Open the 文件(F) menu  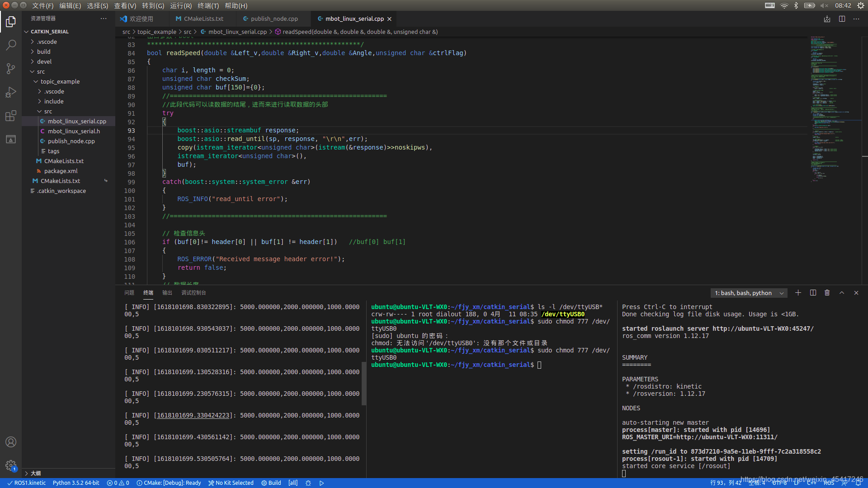42,5
